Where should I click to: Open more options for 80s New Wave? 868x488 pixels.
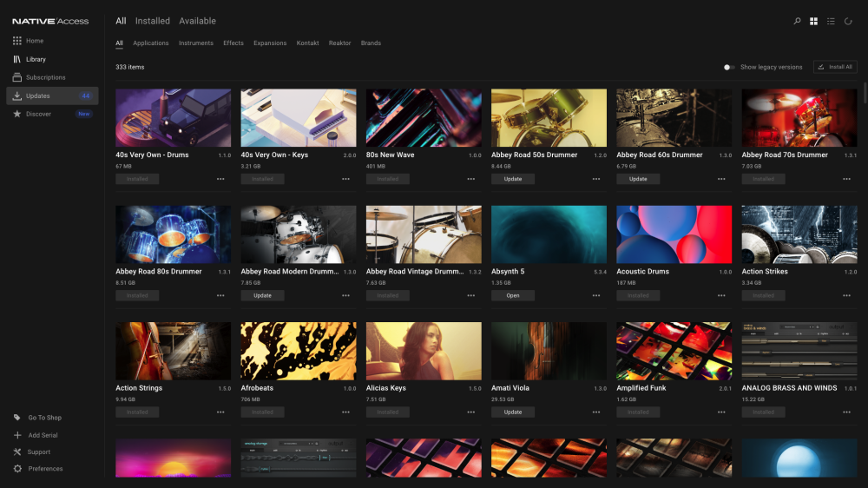click(x=470, y=179)
